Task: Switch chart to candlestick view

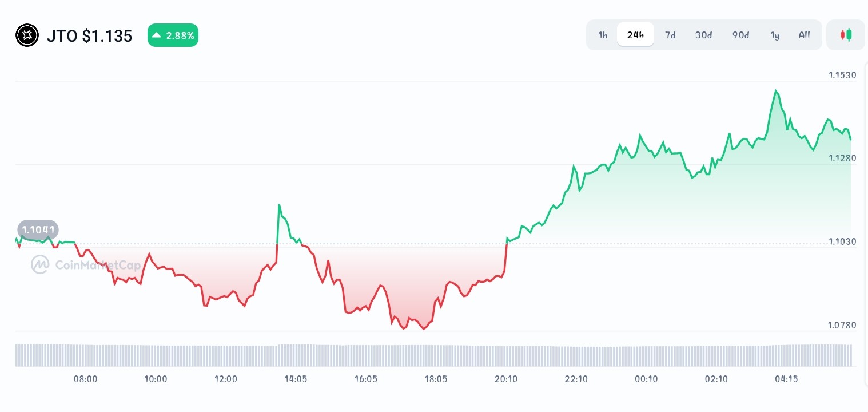Action: coord(846,35)
